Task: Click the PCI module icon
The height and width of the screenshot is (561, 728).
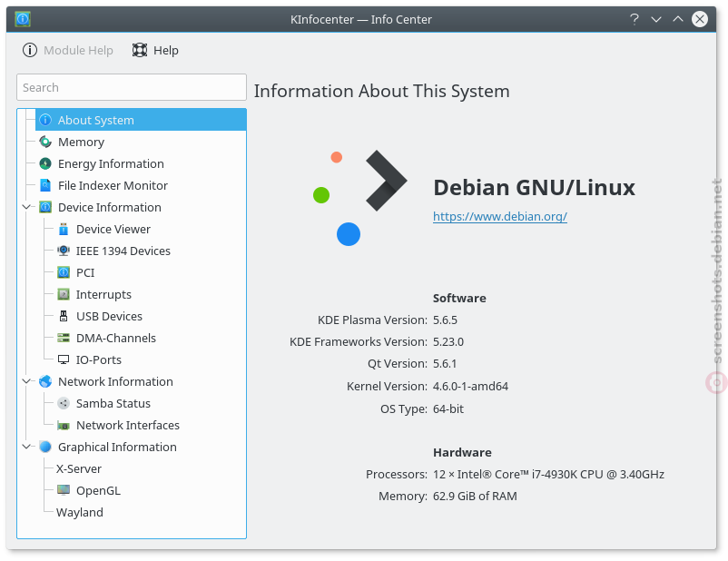Action: (x=64, y=272)
